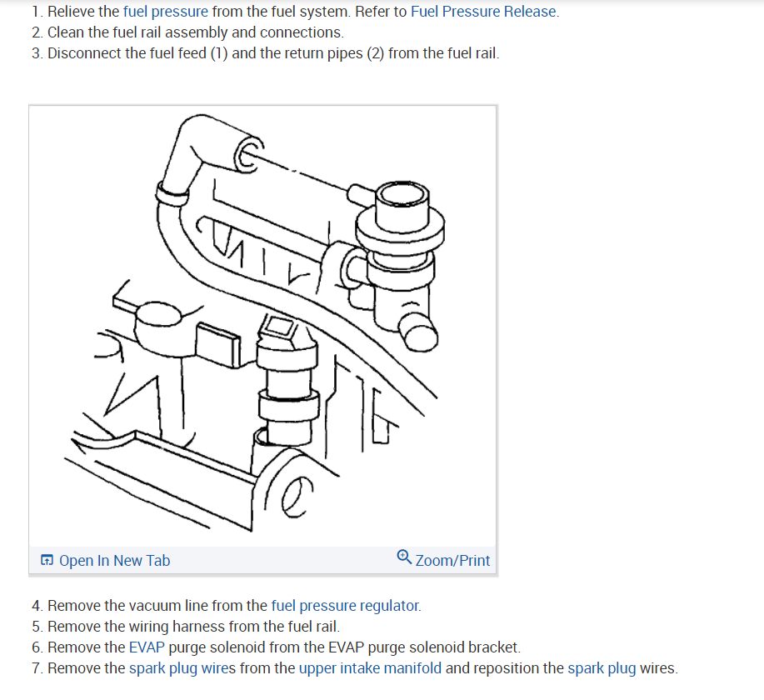Image resolution: width=764 pixels, height=700 pixels.
Task: Click the gray footer bar beneath the diagram
Action: tap(262, 560)
